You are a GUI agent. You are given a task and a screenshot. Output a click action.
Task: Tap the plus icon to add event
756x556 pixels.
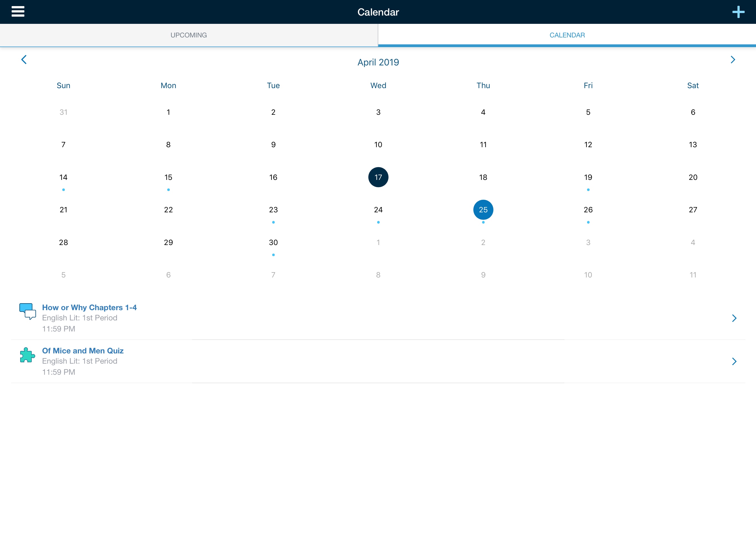(738, 12)
